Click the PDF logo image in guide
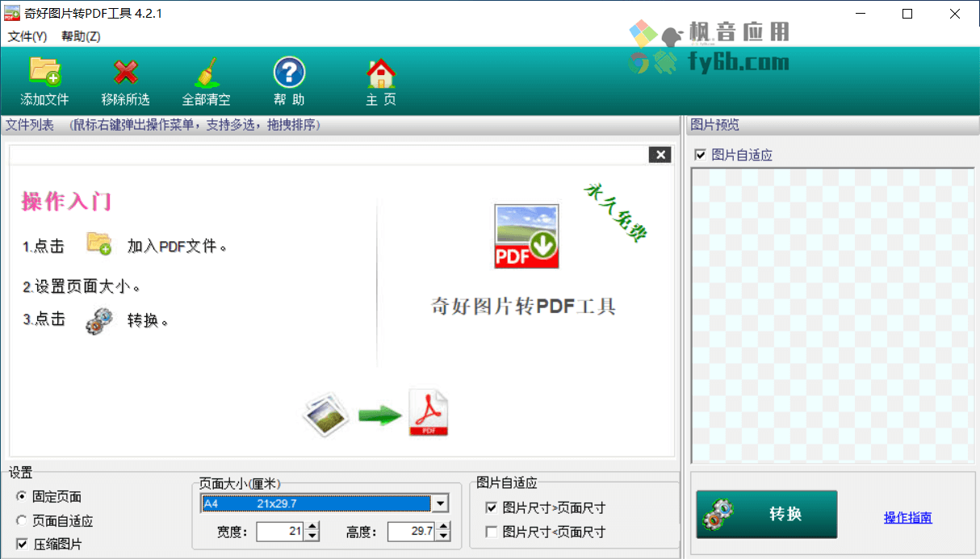The image size is (980, 559). point(526,236)
